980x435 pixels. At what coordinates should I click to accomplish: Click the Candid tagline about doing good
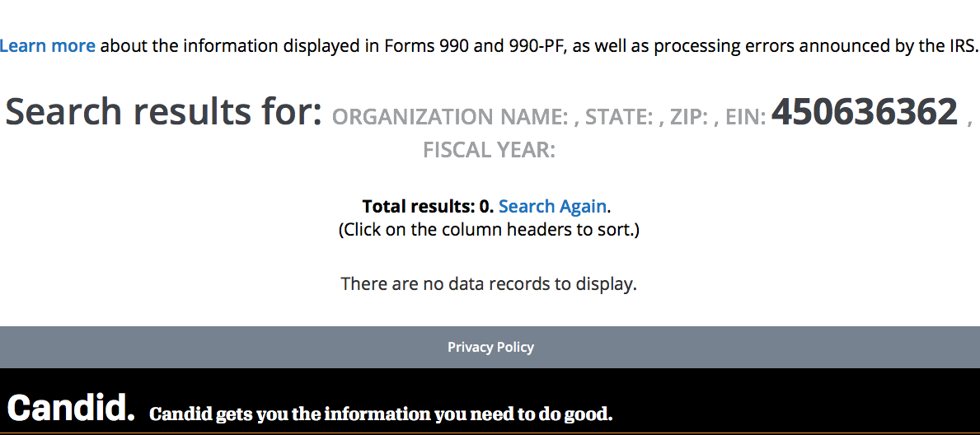tap(381, 414)
